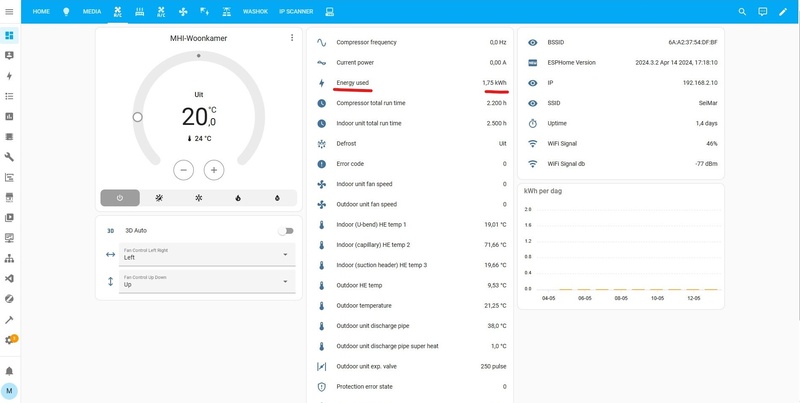Select the heat flame mode icon

tap(238, 198)
